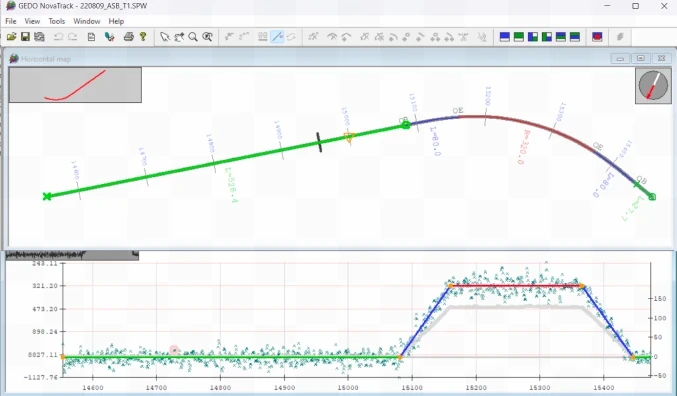
Task: Click the zoom extents magnifier icon
Action: (207, 37)
